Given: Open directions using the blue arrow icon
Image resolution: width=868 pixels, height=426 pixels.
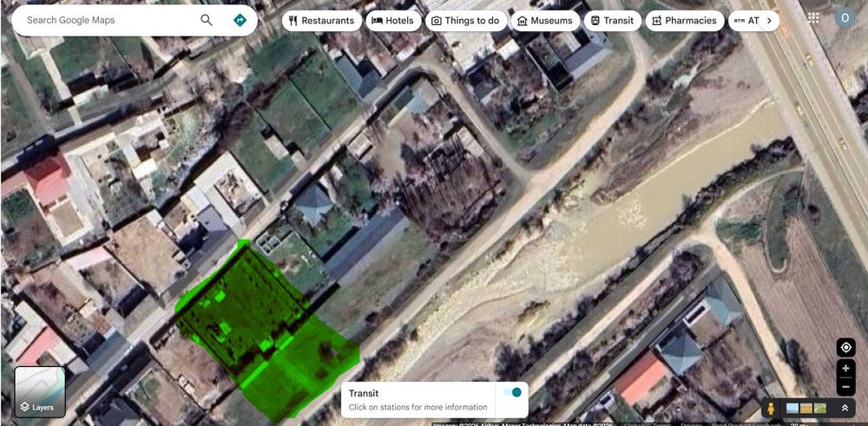Looking at the screenshot, I should click(240, 21).
